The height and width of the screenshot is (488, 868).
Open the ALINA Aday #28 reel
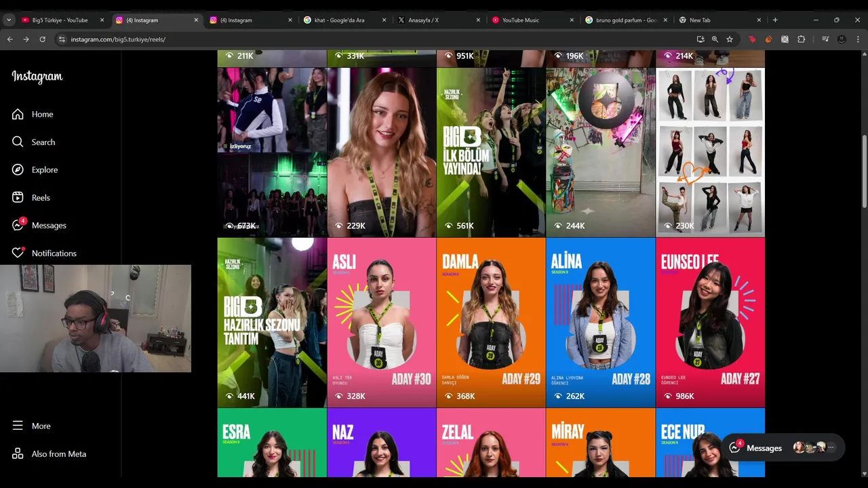[601, 323]
